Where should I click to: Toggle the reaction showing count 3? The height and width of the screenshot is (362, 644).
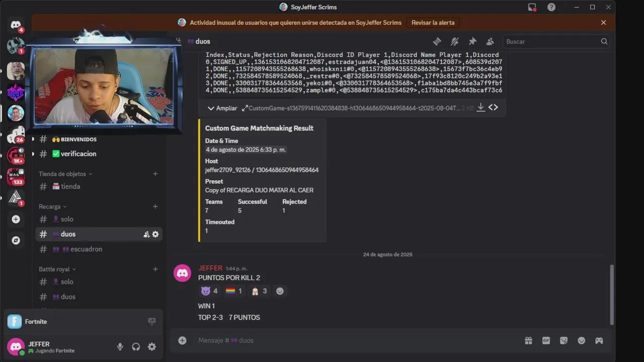coord(259,291)
